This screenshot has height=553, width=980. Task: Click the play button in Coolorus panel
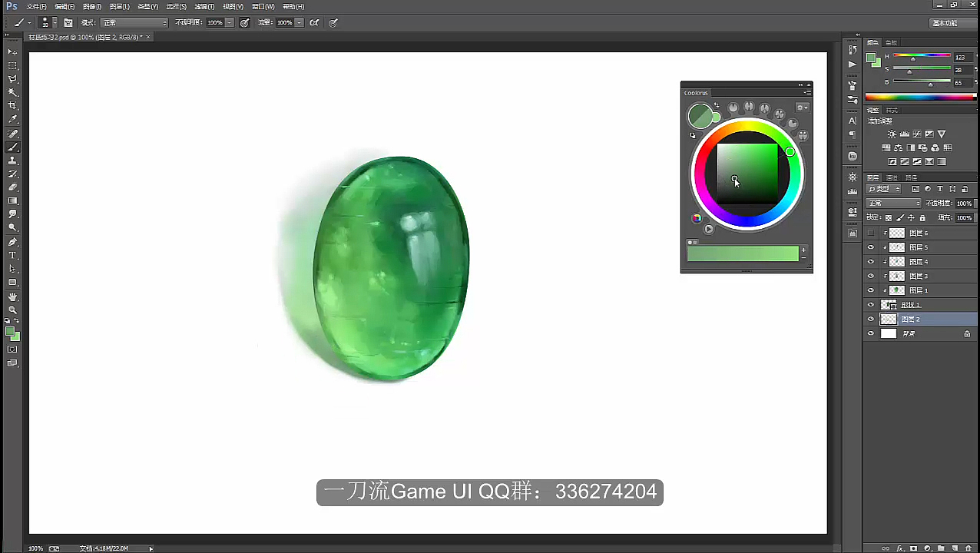(x=708, y=229)
